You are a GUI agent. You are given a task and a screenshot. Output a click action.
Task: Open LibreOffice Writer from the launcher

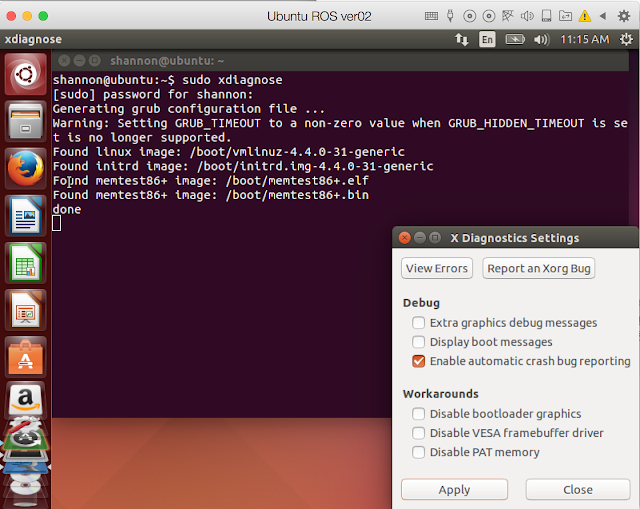pyautogui.click(x=25, y=216)
